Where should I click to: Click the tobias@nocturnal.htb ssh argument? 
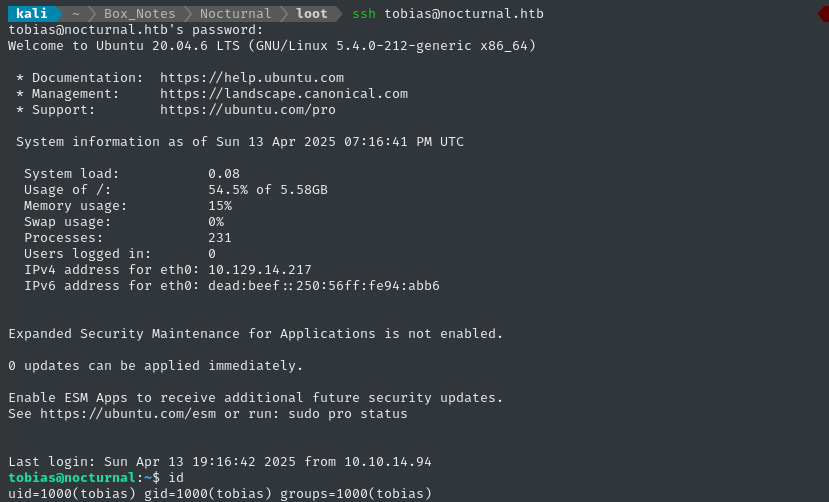click(x=464, y=14)
